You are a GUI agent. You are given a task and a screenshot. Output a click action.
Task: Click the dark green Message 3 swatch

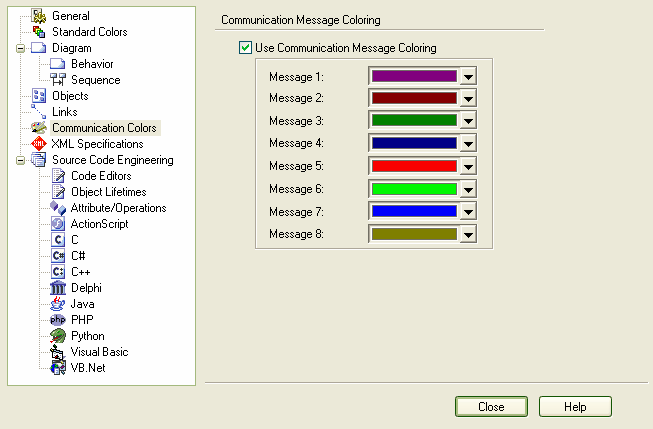[x=414, y=120]
